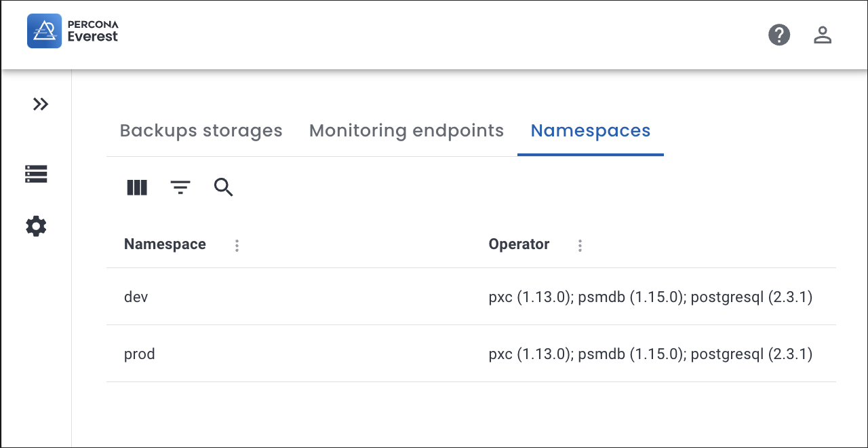Switch to the Monitoring endpoints tab
The height and width of the screenshot is (448, 868).
click(x=406, y=130)
